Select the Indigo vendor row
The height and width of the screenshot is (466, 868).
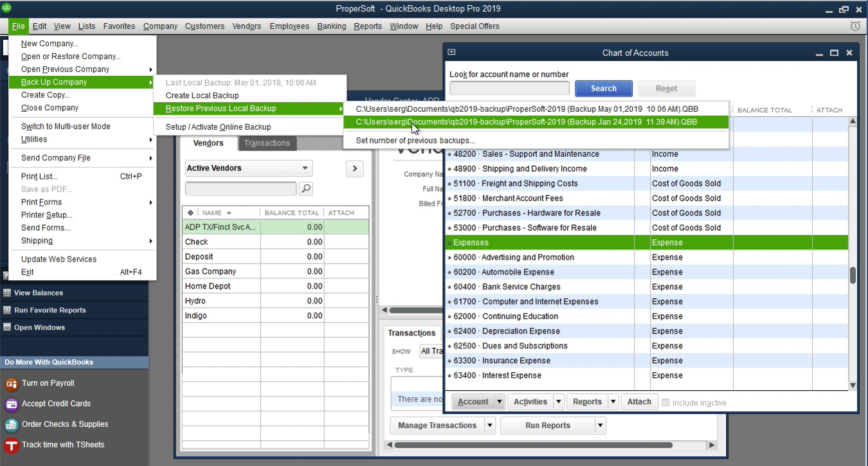pyautogui.click(x=276, y=316)
